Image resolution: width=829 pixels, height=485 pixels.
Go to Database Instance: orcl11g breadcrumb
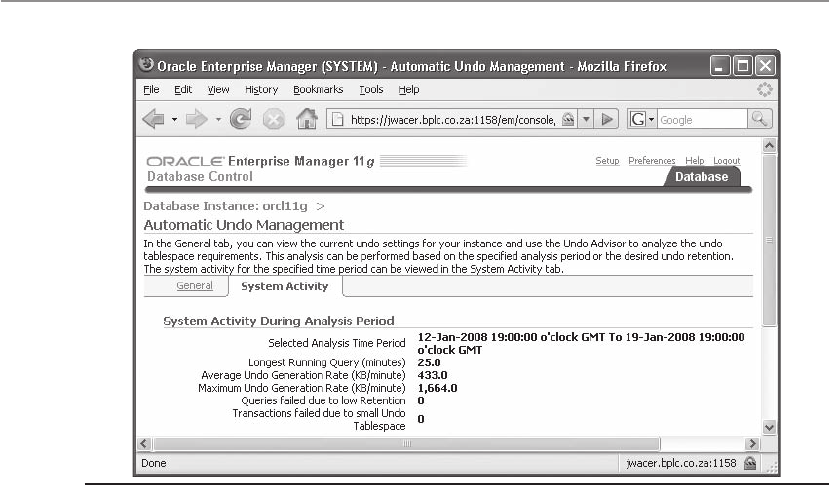click(x=225, y=206)
